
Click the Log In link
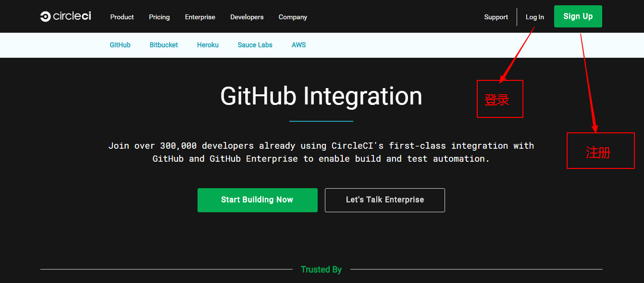point(535,17)
